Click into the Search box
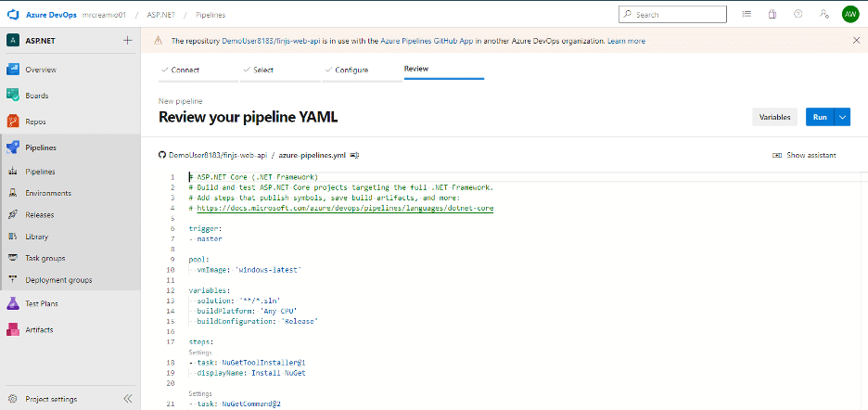Image resolution: width=868 pixels, height=410 pixels. pos(672,15)
